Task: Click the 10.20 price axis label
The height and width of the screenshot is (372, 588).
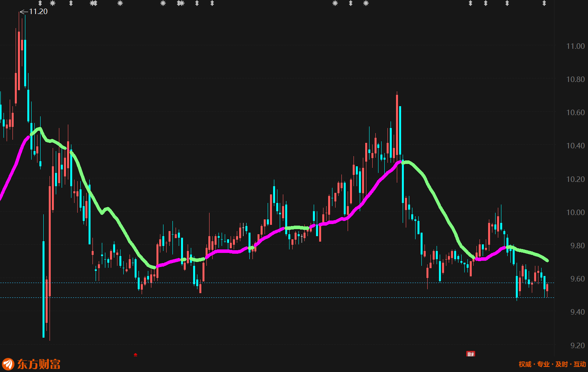Action: (576, 179)
